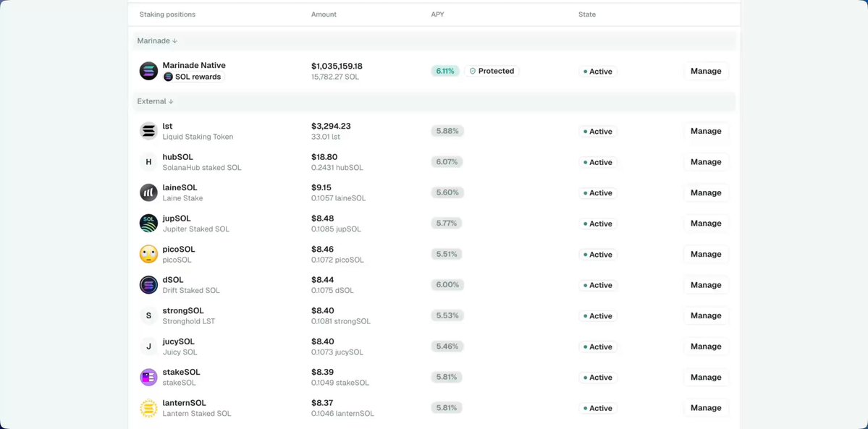Click the 6.00% APY badge
Screen dimensions: 868x429
pyautogui.click(x=447, y=285)
